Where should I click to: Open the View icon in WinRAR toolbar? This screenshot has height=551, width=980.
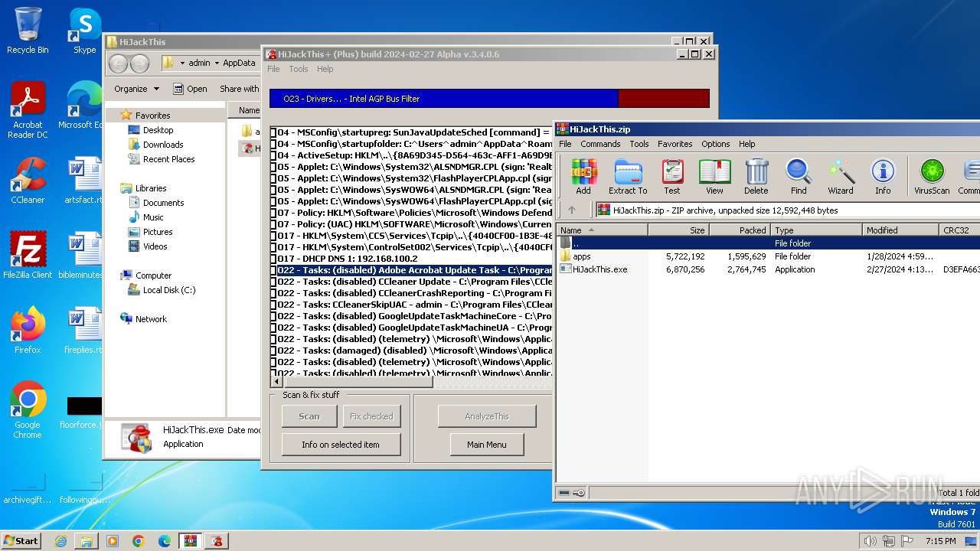714,177
